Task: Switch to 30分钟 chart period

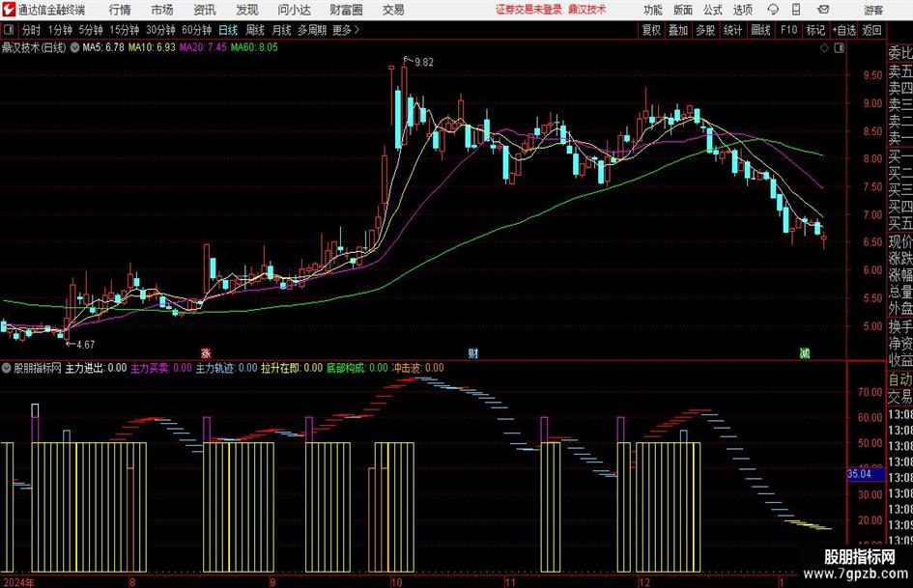Action: point(160,30)
